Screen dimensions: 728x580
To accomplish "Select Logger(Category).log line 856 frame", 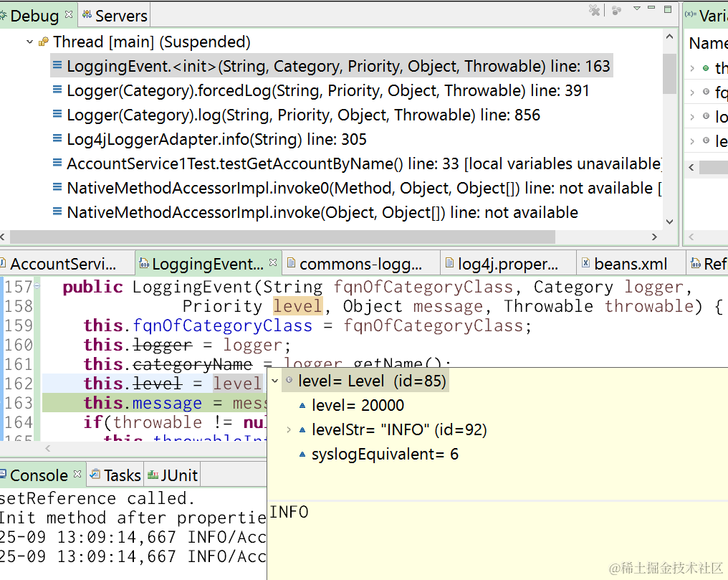I will coord(303,115).
